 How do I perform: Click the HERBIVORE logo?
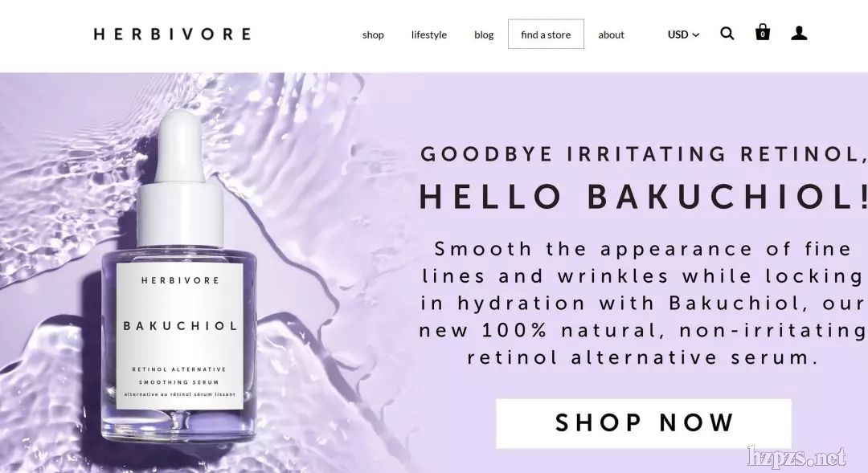(x=172, y=35)
